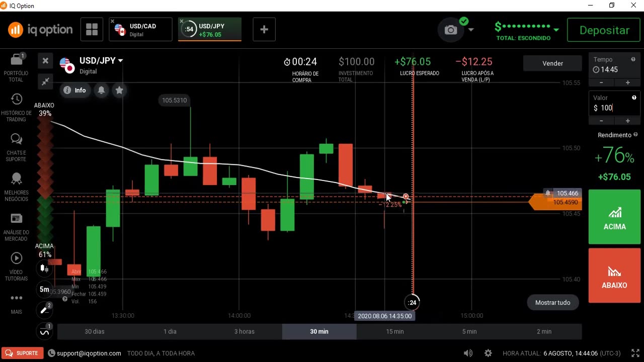The height and width of the screenshot is (362, 644).
Task: Mute sound speaker icon in footer
Action: point(468,353)
